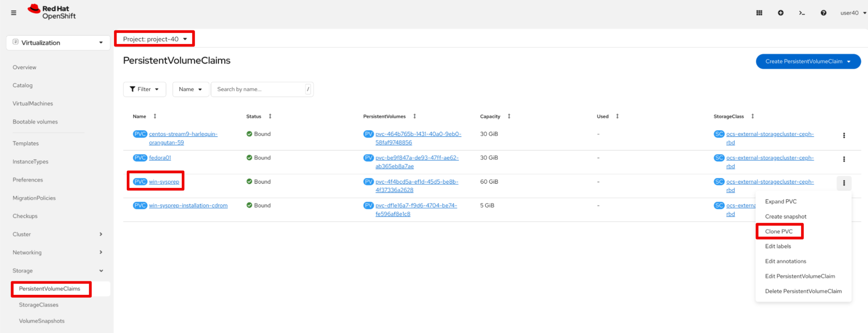Click the plus import/add icon in header
The height and width of the screenshot is (333, 868).
(x=780, y=13)
